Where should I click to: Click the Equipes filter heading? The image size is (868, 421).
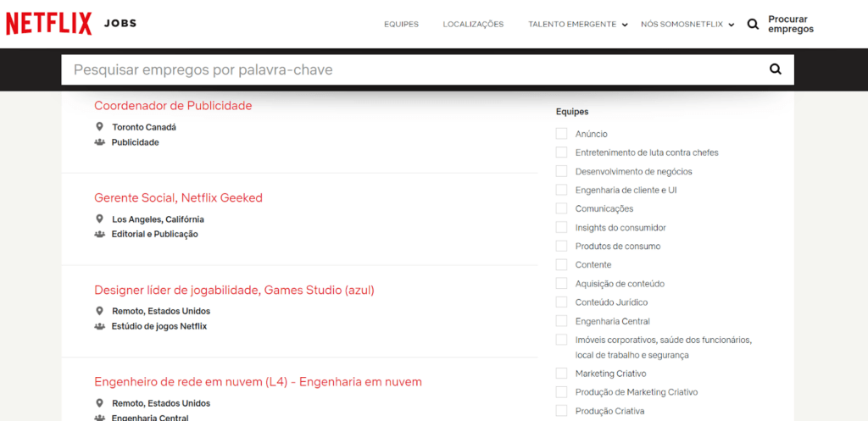tap(572, 112)
